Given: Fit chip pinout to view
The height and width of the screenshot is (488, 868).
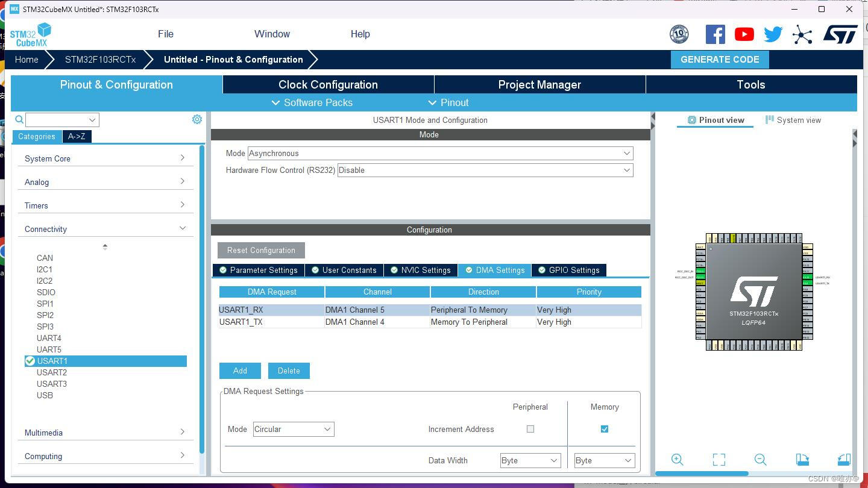Looking at the screenshot, I should (719, 460).
